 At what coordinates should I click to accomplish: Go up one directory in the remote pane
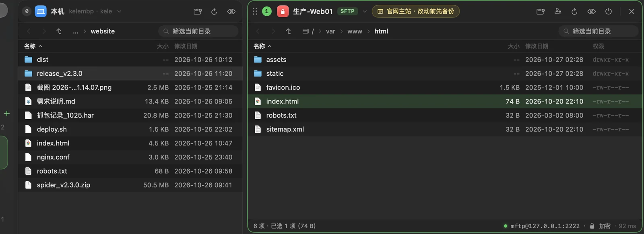pyautogui.click(x=288, y=31)
